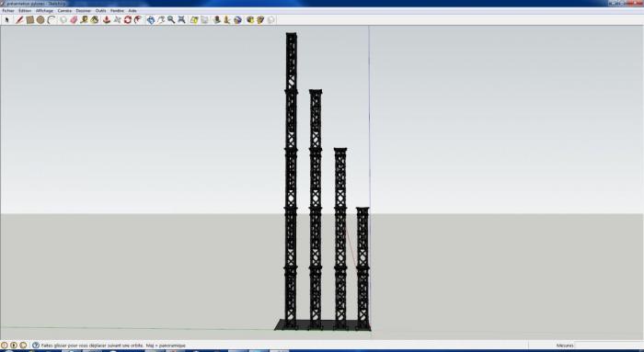Open the Outils menu
This screenshot has width=644, height=352.
click(100, 11)
